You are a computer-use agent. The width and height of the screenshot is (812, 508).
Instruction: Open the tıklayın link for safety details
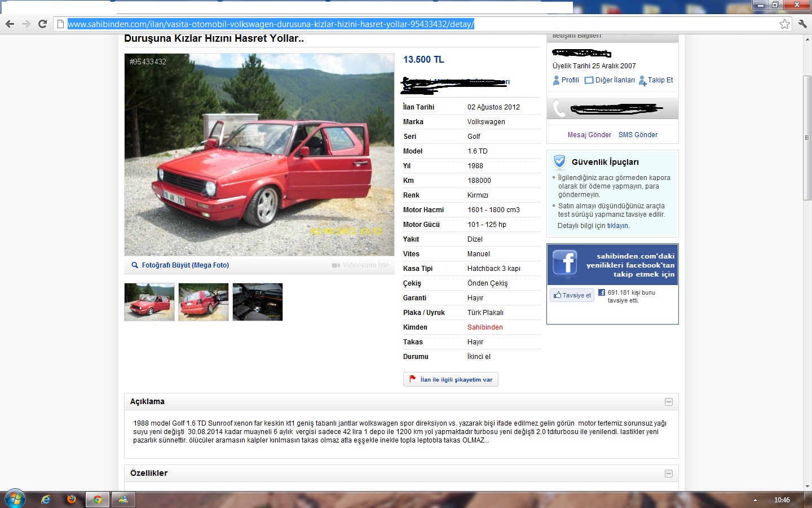click(x=618, y=226)
